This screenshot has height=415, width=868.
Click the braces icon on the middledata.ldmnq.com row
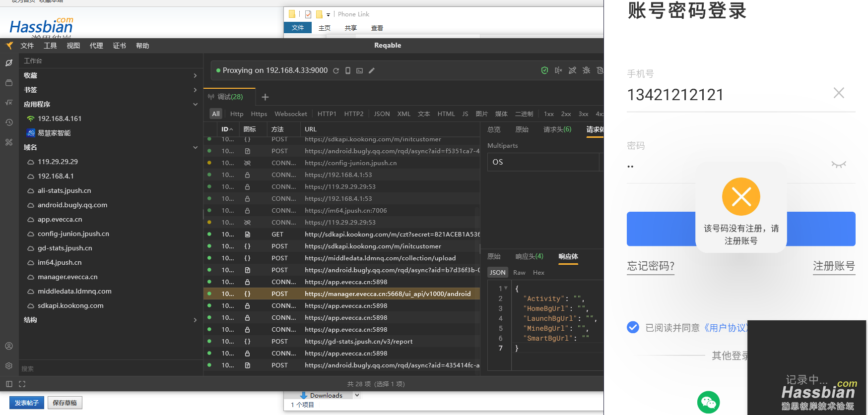(x=247, y=258)
